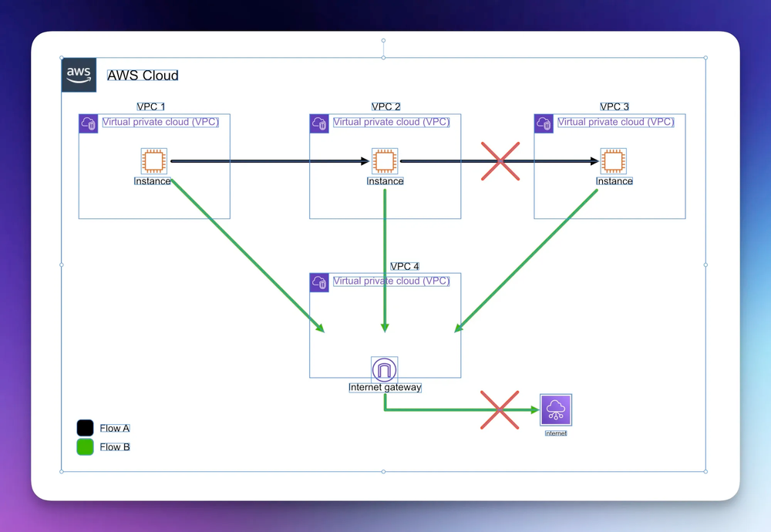Select the VPC 4 title label

pyautogui.click(x=405, y=266)
